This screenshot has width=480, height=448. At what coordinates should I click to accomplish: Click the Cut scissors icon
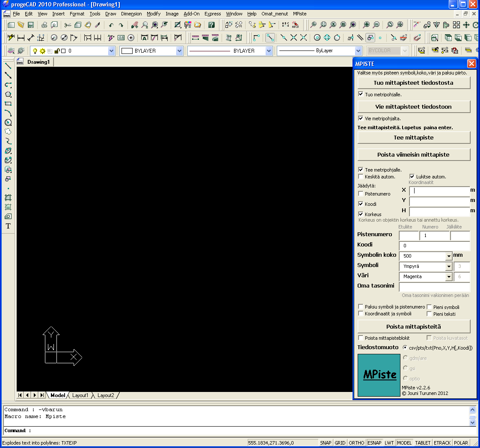[x=68, y=25]
